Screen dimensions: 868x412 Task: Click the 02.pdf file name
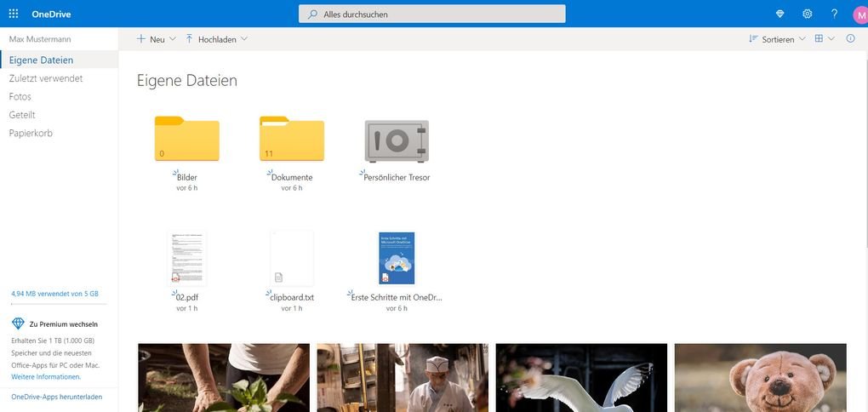point(187,297)
